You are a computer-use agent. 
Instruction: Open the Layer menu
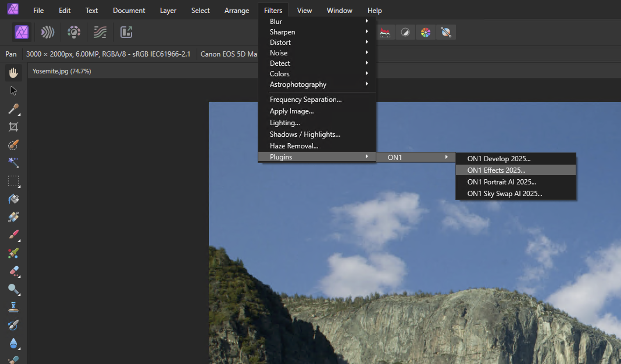168,10
